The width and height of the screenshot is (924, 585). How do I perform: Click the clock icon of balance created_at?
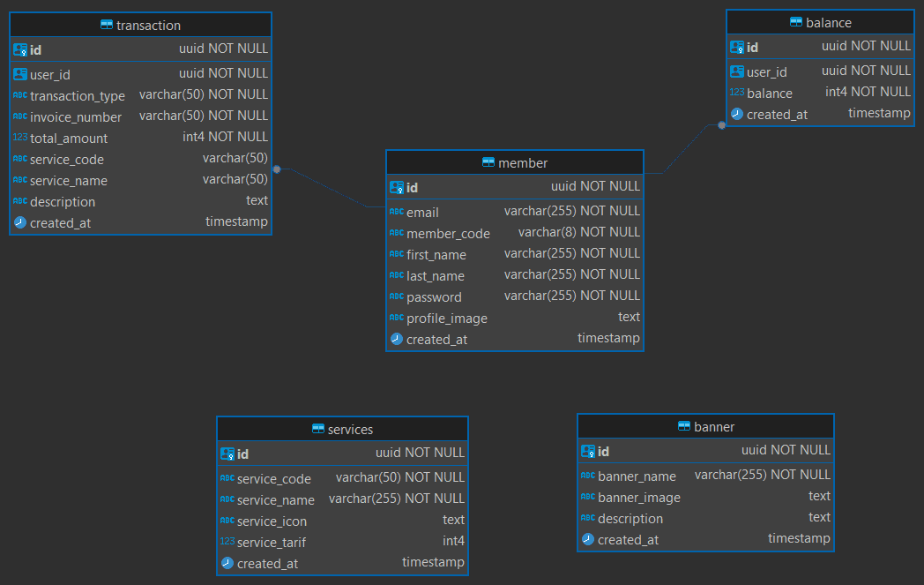click(x=736, y=114)
